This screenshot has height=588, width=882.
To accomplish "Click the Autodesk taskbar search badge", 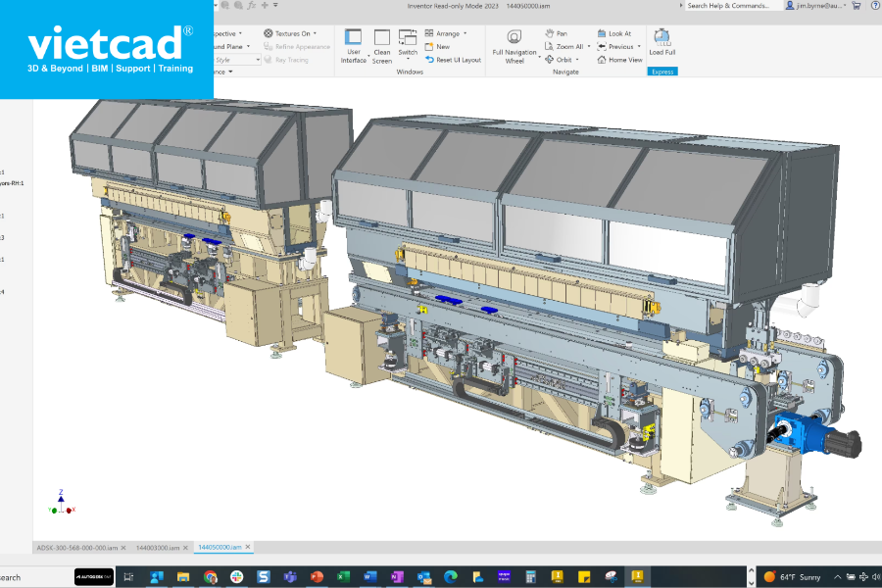I will [x=94, y=577].
